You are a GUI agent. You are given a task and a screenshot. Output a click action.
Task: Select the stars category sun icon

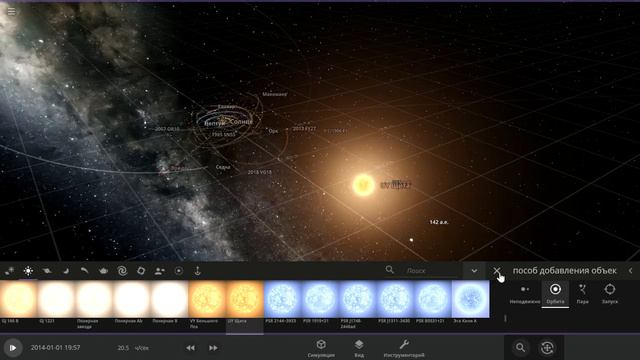[28, 271]
